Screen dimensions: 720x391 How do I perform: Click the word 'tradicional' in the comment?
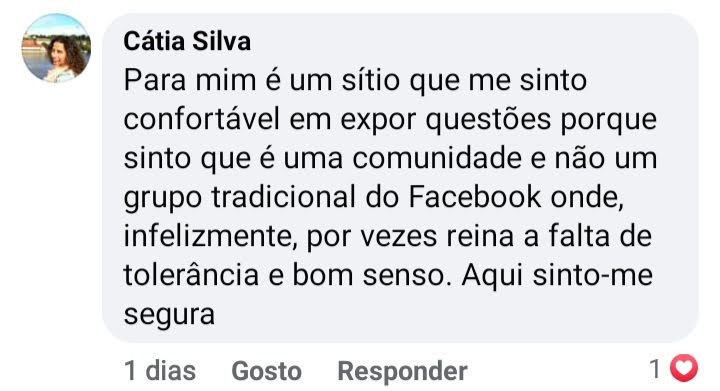[283, 197]
